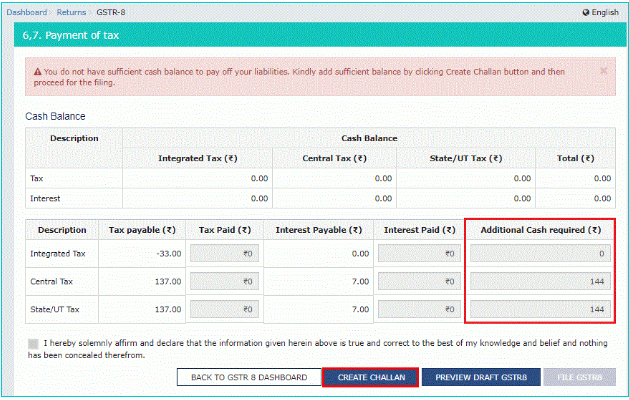Click the globe icon beside English

click(586, 12)
